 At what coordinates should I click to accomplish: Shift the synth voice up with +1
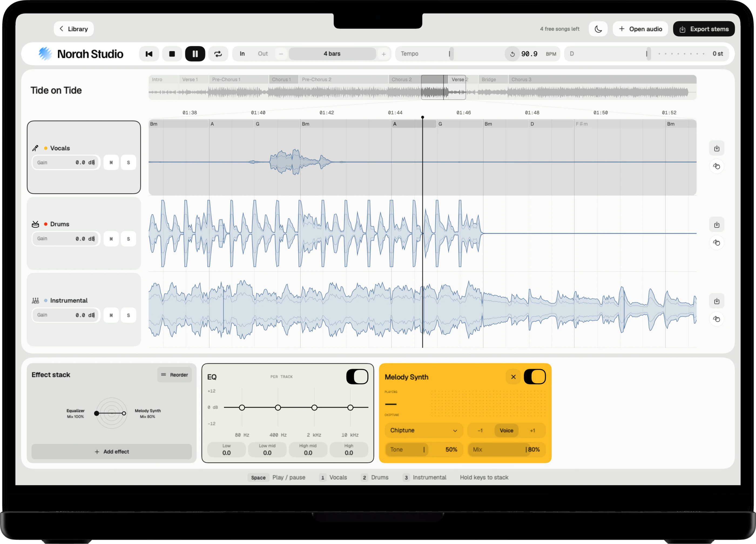pos(532,430)
